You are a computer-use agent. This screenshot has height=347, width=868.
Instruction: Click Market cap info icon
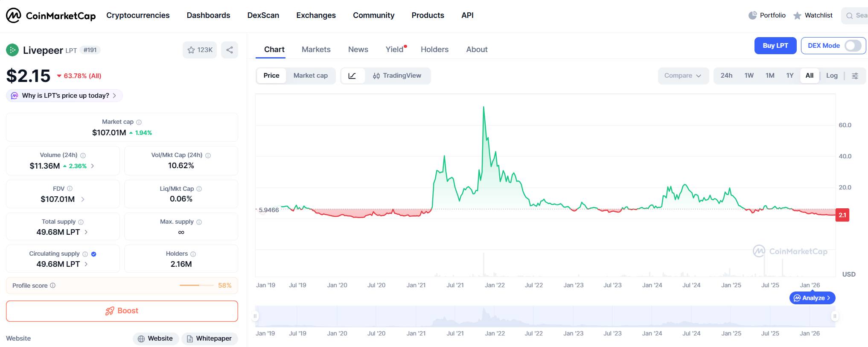pyautogui.click(x=139, y=122)
